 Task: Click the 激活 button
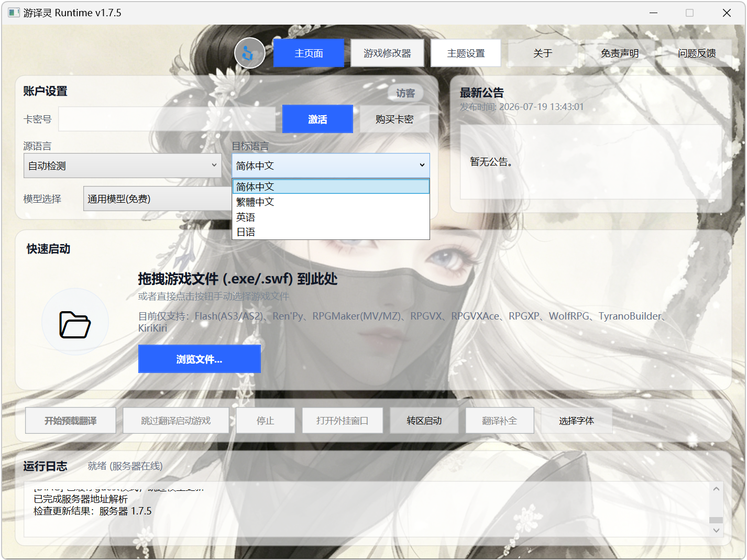tap(317, 119)
